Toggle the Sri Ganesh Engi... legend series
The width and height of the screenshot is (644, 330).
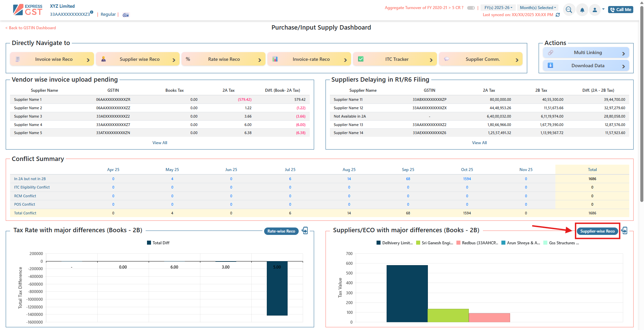point(435,243)
